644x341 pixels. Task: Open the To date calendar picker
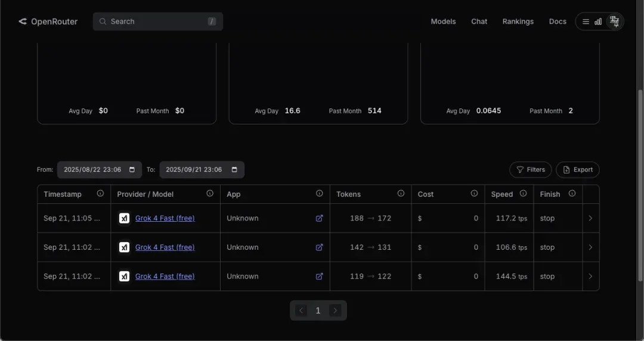tap(234, 170)
